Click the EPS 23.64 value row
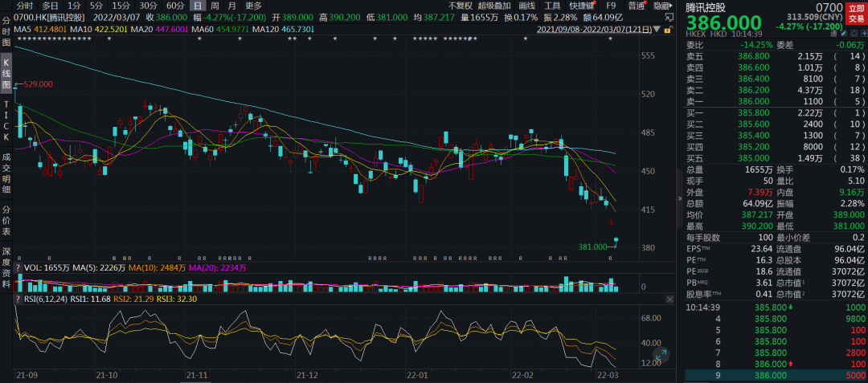Viewport: 868px width, 383px height. (x=729, y=249)
